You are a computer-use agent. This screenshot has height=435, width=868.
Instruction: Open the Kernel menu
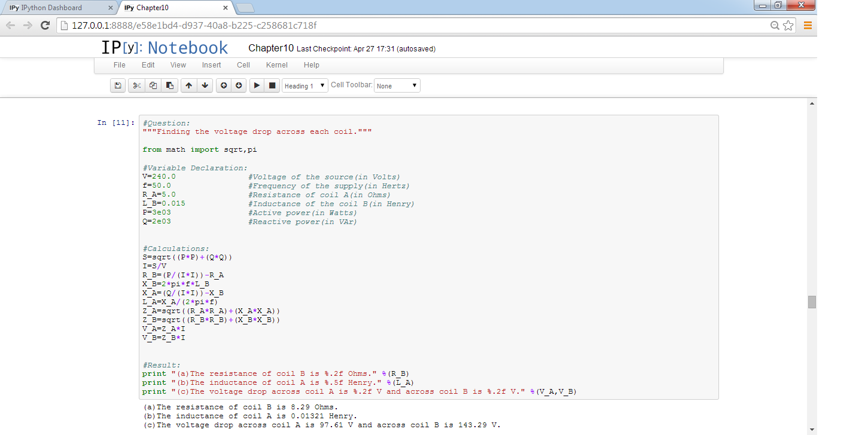pos(276,65)
